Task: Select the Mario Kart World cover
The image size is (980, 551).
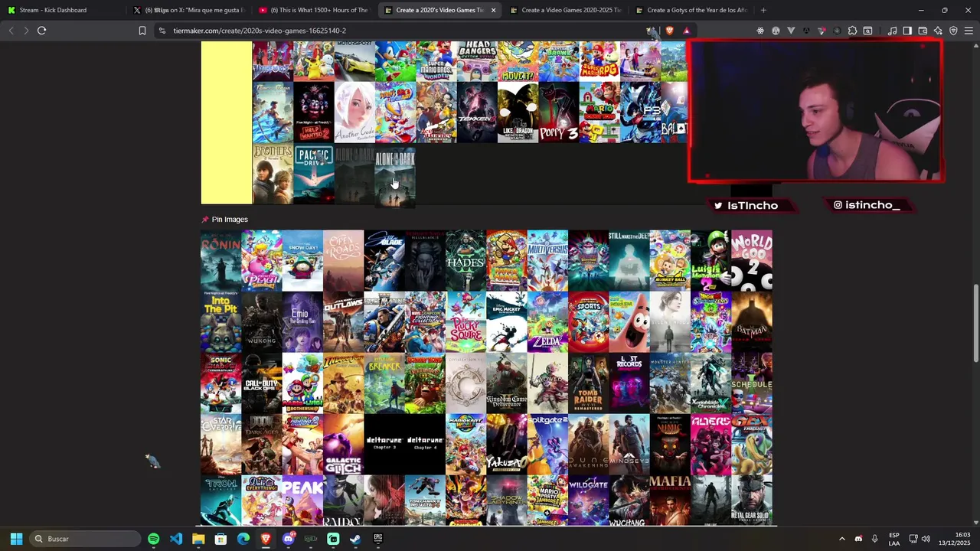Action: [x=465, y=444]
